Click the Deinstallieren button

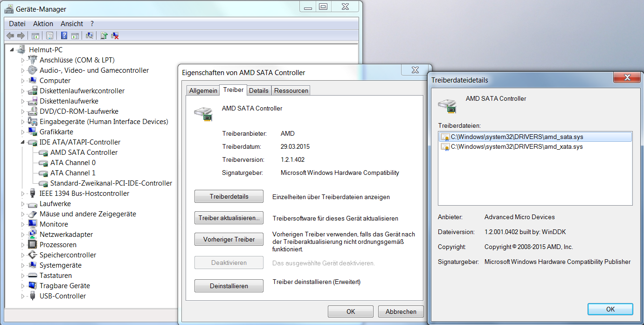(229, 286)
